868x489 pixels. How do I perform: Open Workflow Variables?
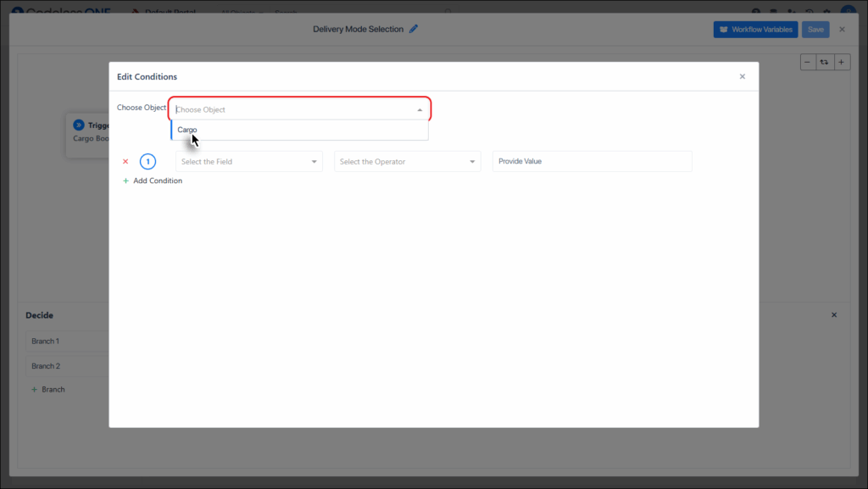(x=755, y=30)
